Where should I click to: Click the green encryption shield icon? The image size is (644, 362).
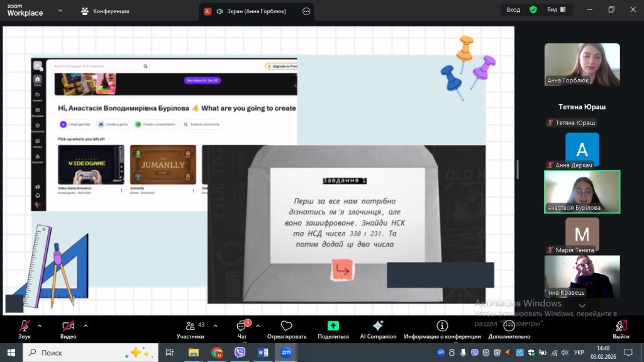[533, 10]
